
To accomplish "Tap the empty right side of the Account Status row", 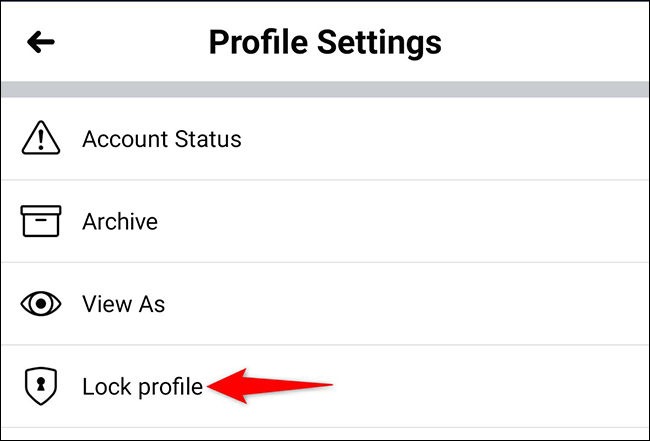I will coord(500,139).
